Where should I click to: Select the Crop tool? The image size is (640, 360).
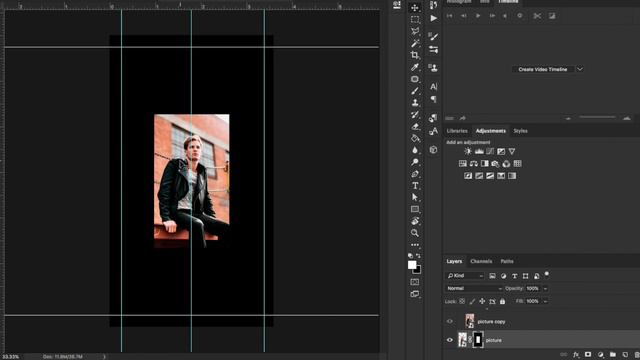(415, 55)
